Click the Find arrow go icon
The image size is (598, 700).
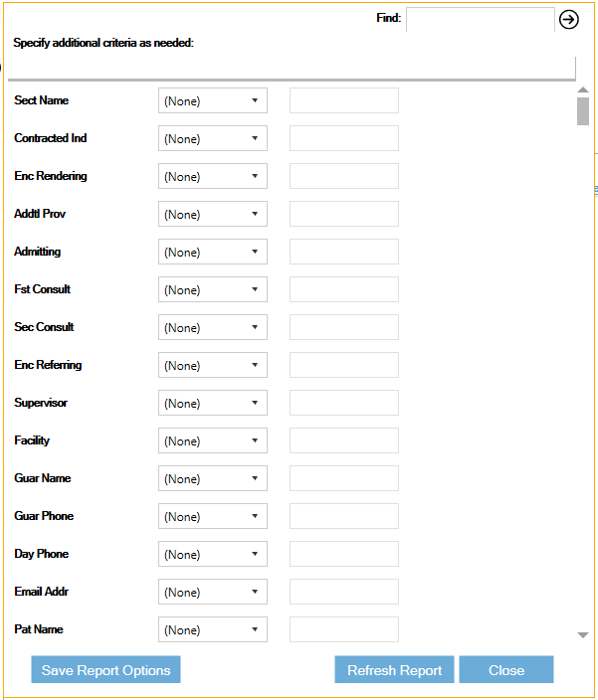pos(568,20)
